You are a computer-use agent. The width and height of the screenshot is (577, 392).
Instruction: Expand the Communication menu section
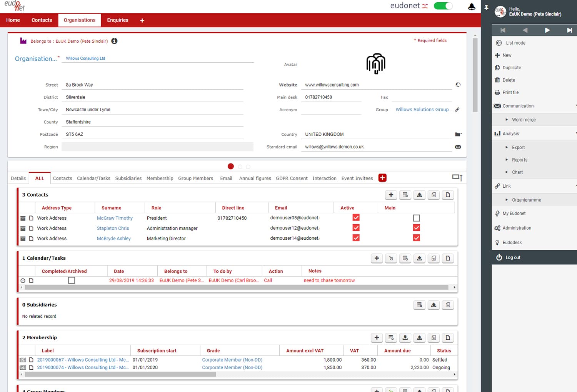[x=535, y=106]
